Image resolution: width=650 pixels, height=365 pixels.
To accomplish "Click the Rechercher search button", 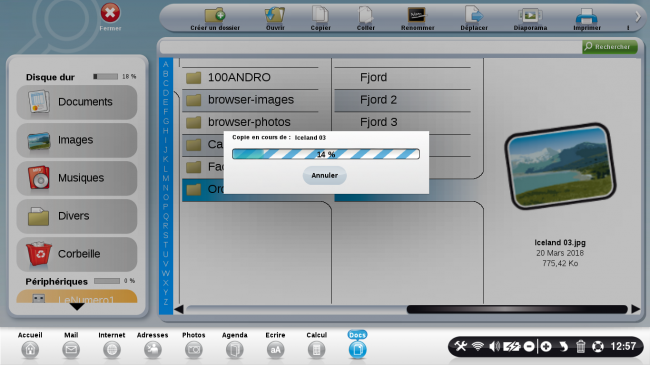I will pyautogui.click(x=609, y=47).
